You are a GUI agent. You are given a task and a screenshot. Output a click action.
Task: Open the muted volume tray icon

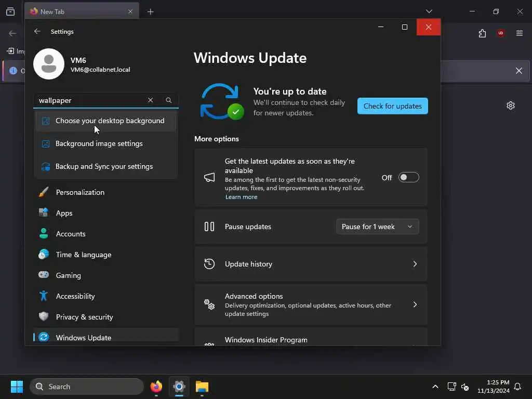tap(465, 387)
